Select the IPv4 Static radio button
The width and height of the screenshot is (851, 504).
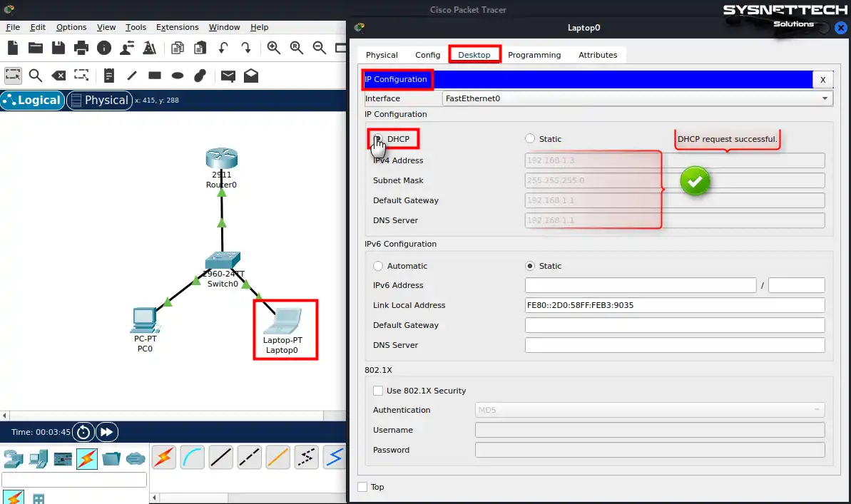(x=530, y=139)
